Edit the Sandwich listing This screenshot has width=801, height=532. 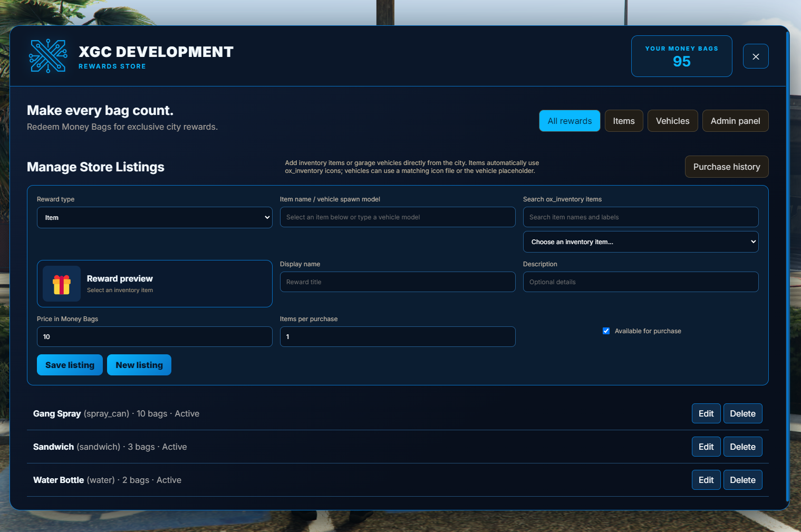[x=706, y=447]
